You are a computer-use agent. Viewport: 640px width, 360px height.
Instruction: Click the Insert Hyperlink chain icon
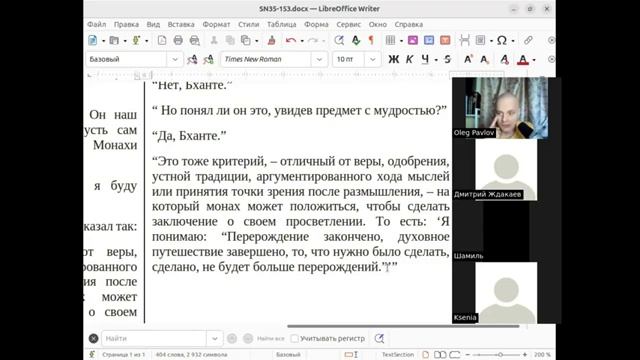tap(528, 40)
